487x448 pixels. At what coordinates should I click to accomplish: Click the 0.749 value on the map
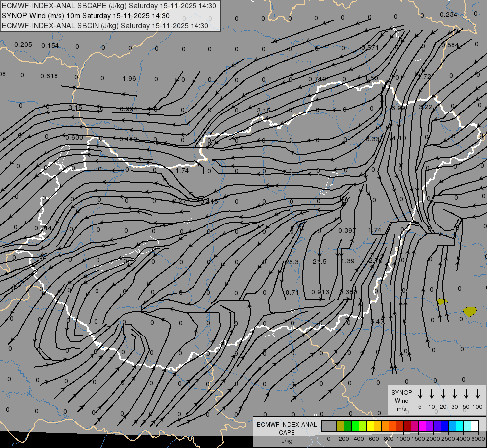(x=317, y=79)
